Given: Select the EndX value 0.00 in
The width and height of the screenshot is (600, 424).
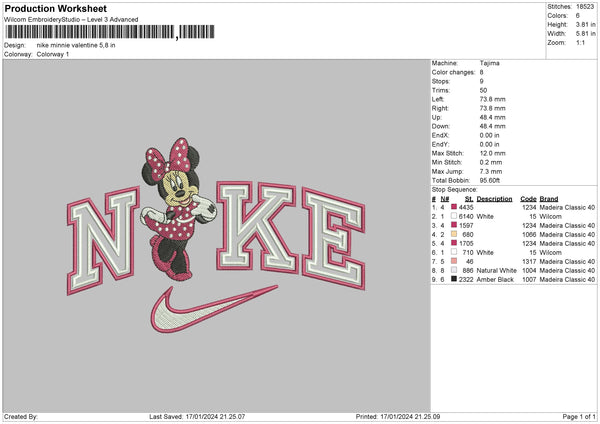Looking at the screenshot, I should [x=489, y=135].
